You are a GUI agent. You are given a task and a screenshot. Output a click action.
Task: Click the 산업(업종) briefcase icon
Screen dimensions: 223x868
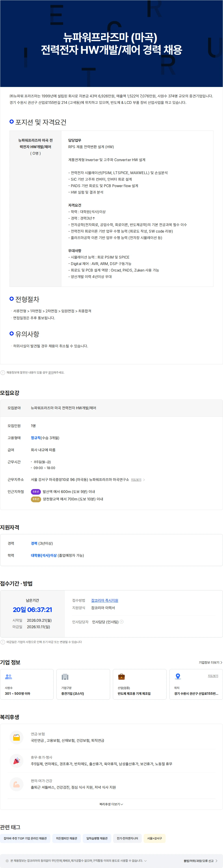pyautogui.click(x=121, y=676)
